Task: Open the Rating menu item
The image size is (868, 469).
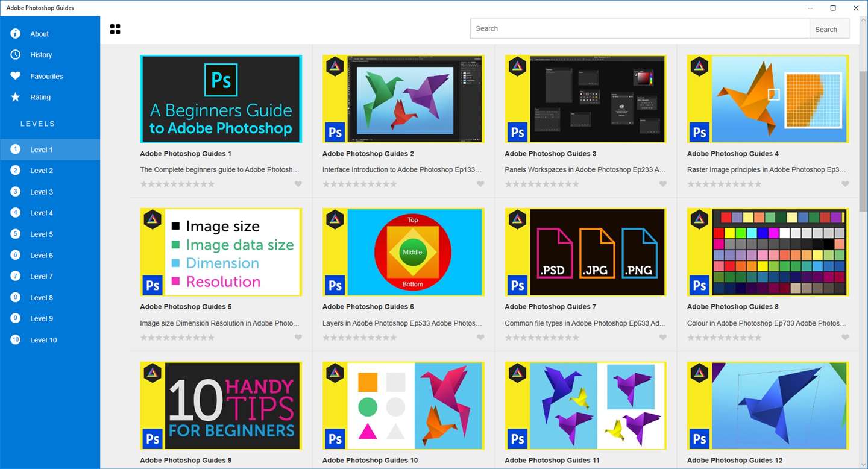Action: click(x=50, y=97)
